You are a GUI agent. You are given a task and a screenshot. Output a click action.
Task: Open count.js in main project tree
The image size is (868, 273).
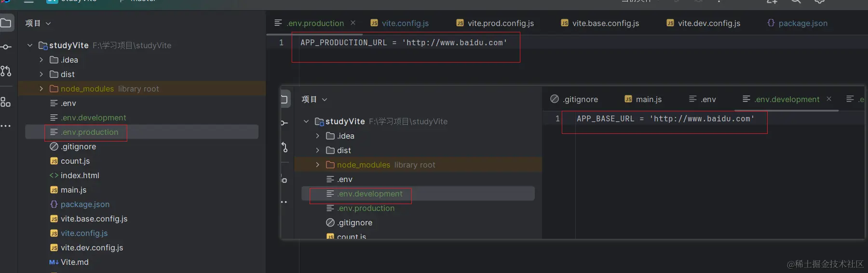point(70,161)
